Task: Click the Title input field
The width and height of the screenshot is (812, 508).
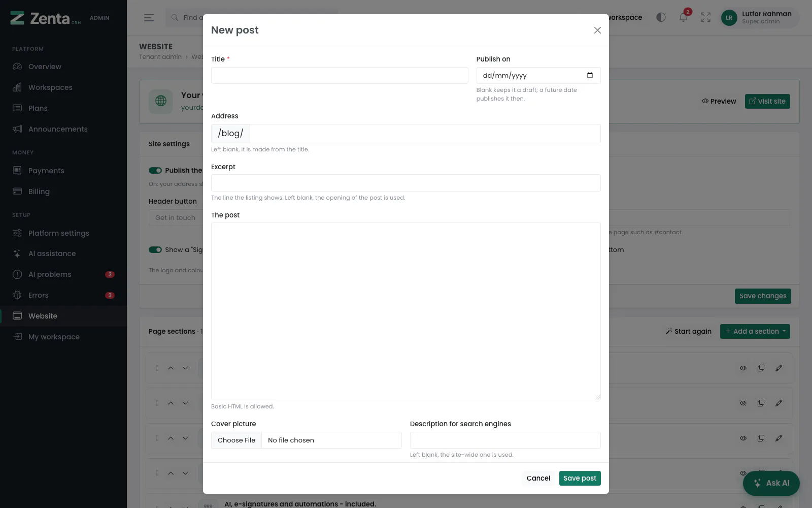Action: pos(340,75)
